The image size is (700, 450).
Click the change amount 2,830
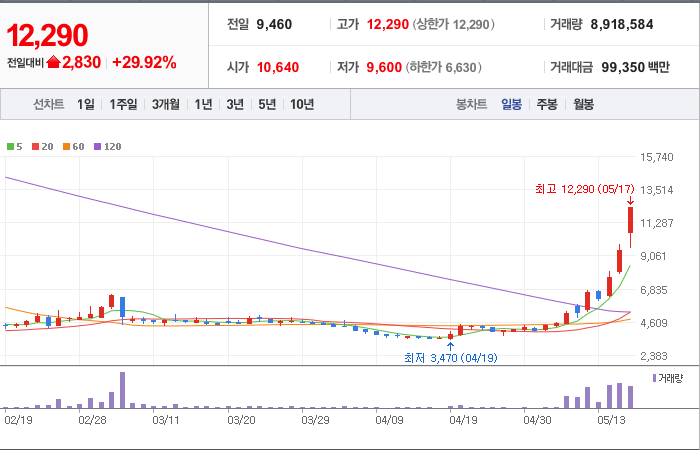point(82,62)
